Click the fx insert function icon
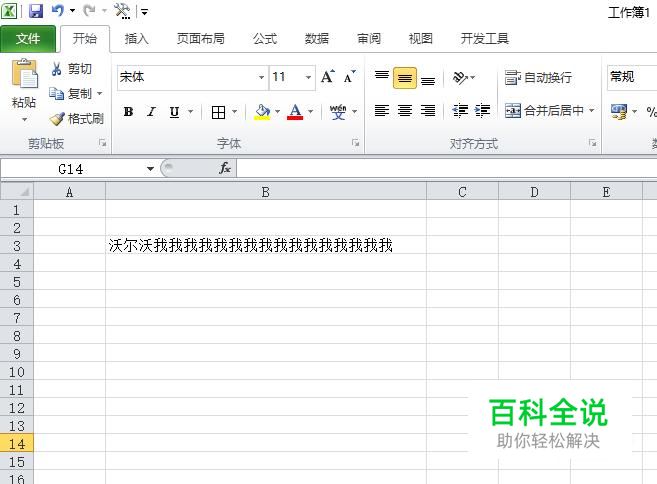 click(x=225, y=169)
